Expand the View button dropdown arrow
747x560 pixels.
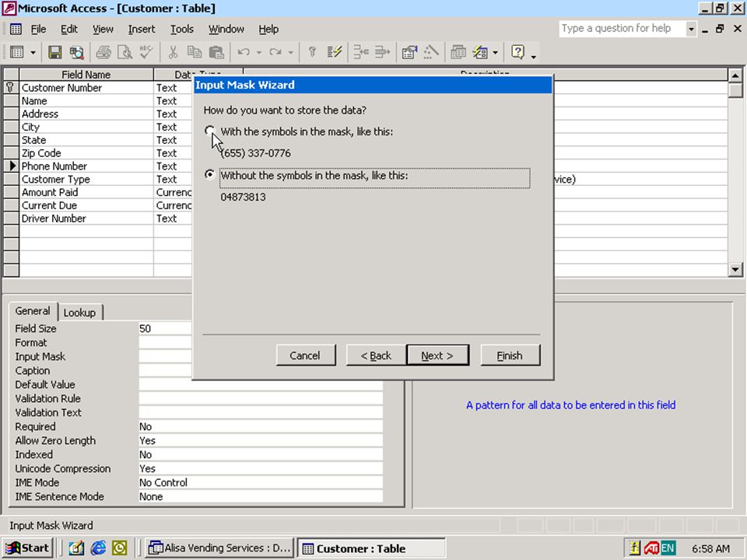(x=33, y=52)
